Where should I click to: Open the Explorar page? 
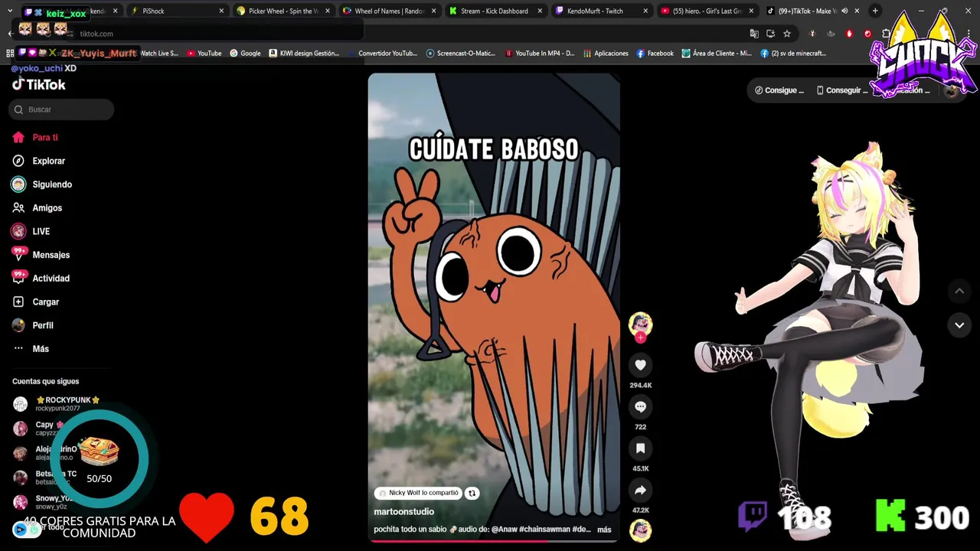tap(48, 161)
